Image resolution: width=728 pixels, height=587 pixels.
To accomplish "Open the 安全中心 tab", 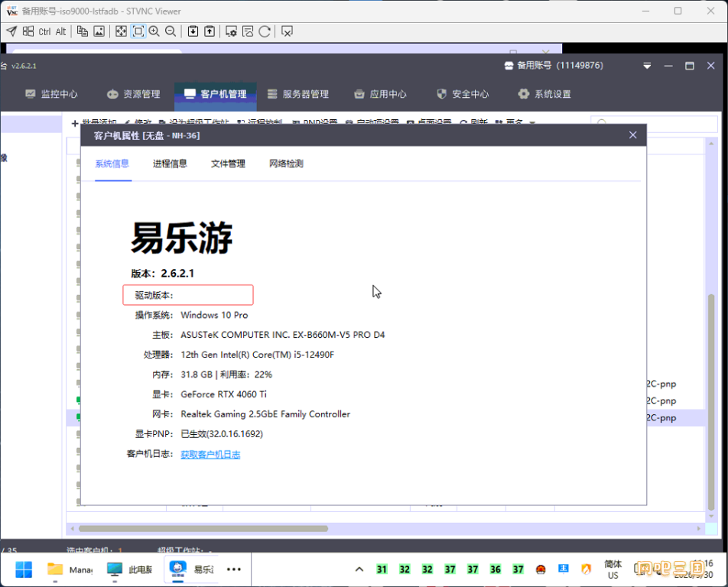I will click(x=463, y=94).
